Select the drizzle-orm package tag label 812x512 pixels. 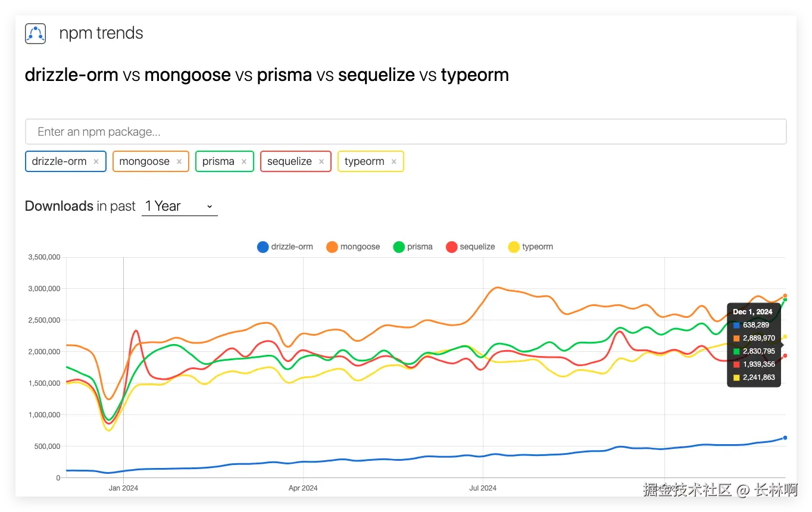click(59, 161)
